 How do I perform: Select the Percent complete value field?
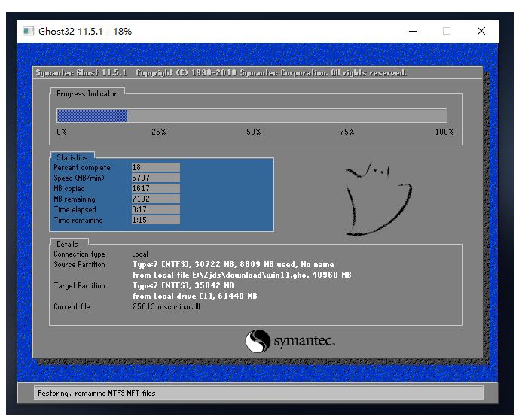(x=155, y=167)
